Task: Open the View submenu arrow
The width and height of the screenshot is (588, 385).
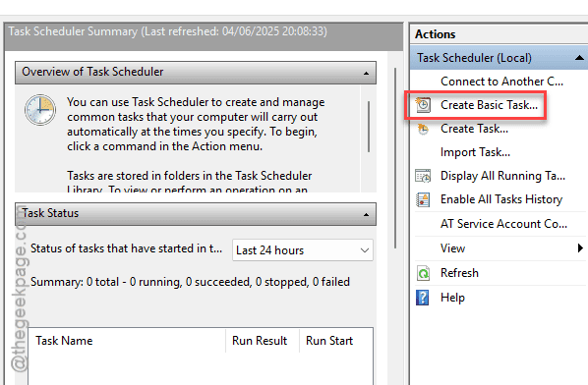Action: [580, 247]
